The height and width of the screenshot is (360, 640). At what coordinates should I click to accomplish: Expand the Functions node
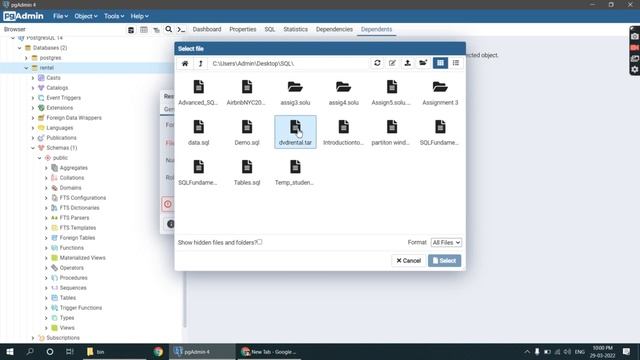[x=46, y=248]
